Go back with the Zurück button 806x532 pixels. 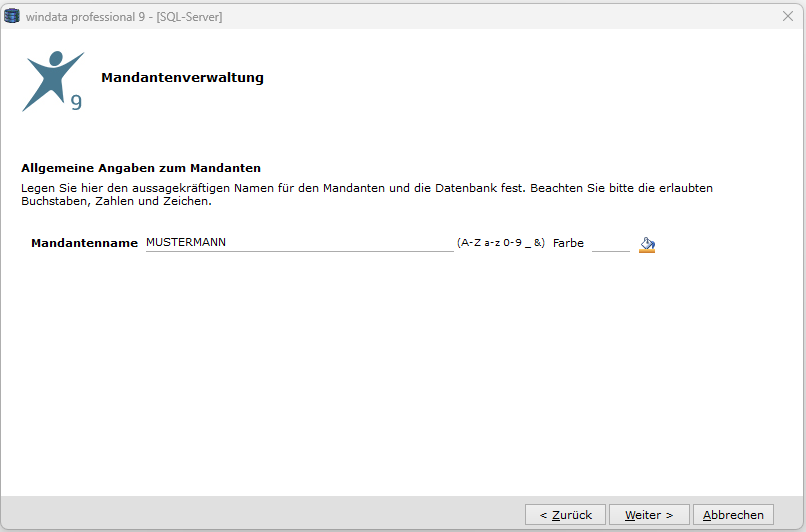[x=565, y=515]
